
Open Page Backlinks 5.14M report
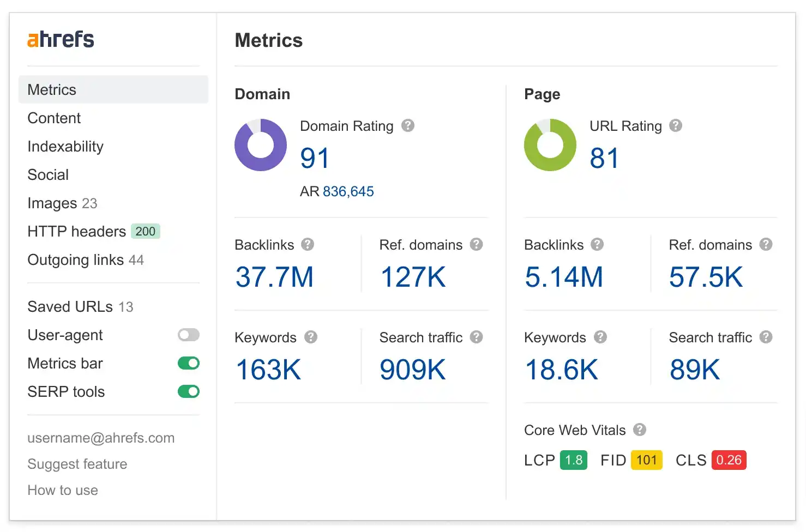pos(564,277)
